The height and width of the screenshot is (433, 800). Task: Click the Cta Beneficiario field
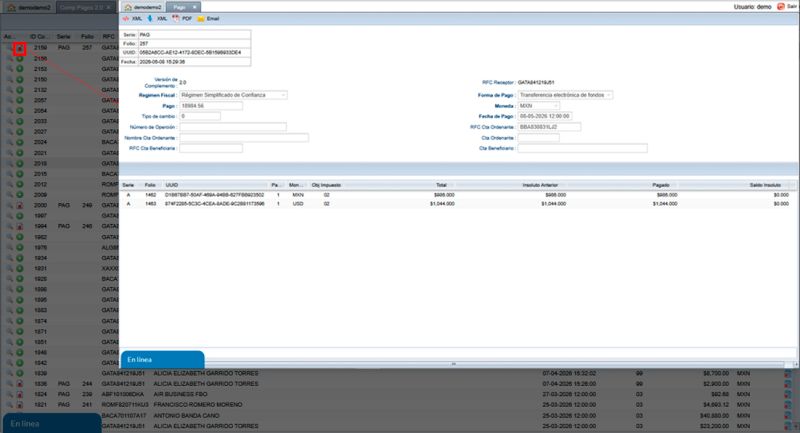click(x=583, y=148)
